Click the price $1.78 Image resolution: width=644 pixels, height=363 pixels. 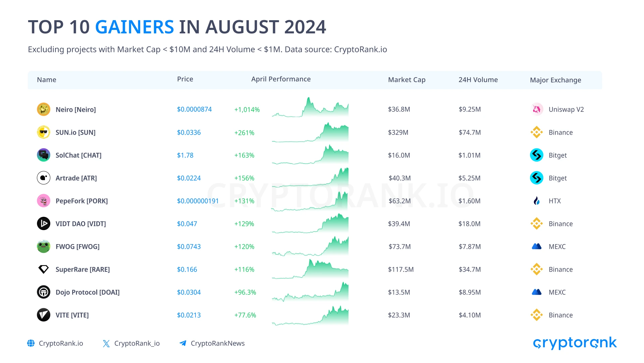click(185, 155)
